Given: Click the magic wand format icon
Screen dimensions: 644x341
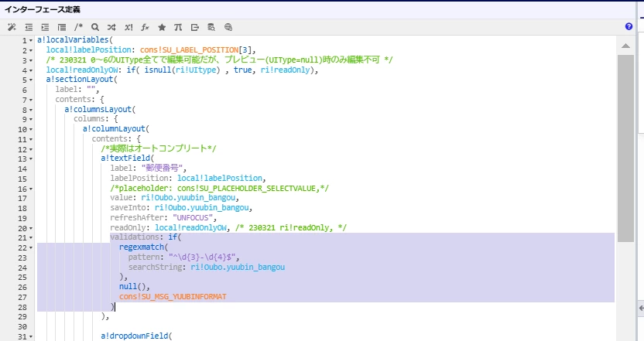Looking at the screenshot, I should [x=12, y=27].
